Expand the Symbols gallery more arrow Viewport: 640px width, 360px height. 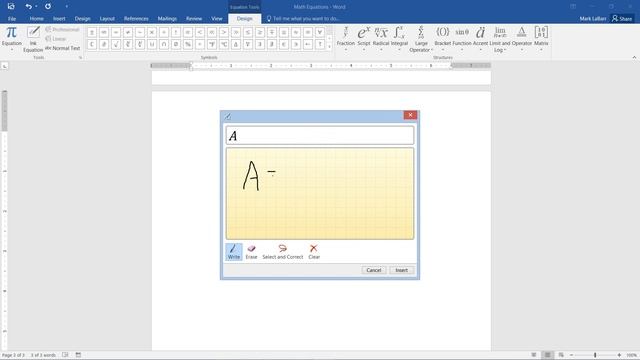pos(329,47)
